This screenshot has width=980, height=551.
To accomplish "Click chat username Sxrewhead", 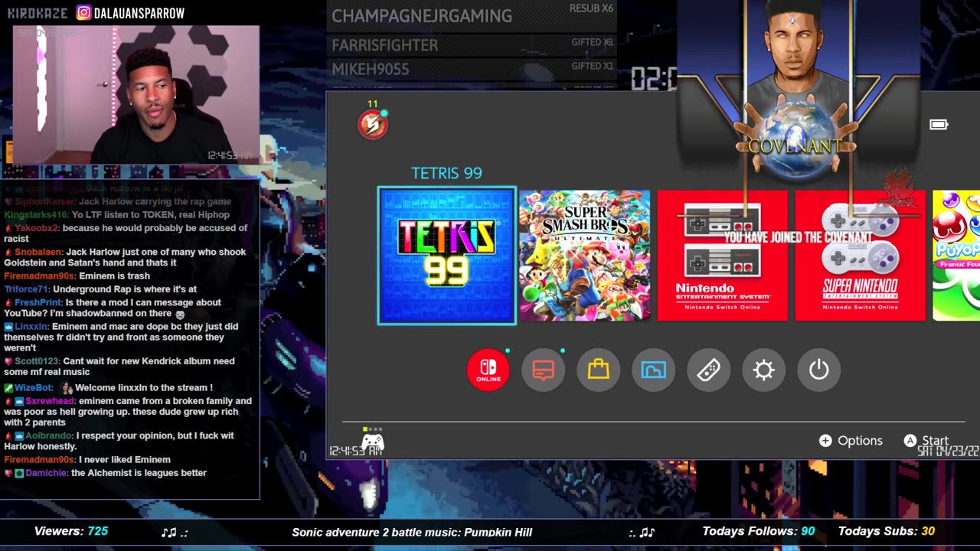I will (51, 401).
